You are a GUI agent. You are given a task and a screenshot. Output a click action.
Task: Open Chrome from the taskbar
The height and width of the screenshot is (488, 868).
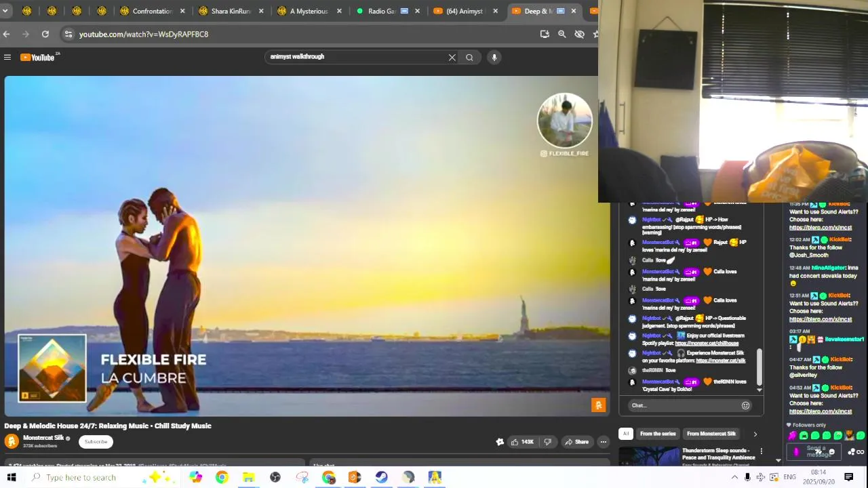tap(222, 477)
